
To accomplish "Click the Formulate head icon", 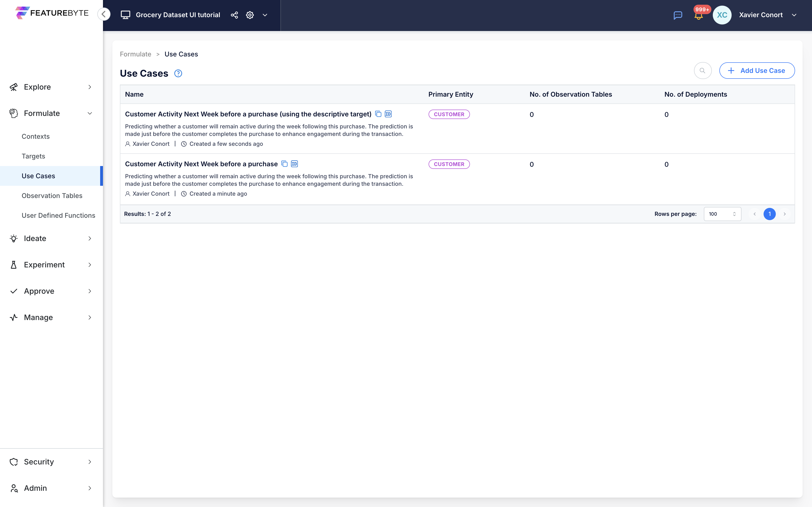I will (x=13, y=113).
